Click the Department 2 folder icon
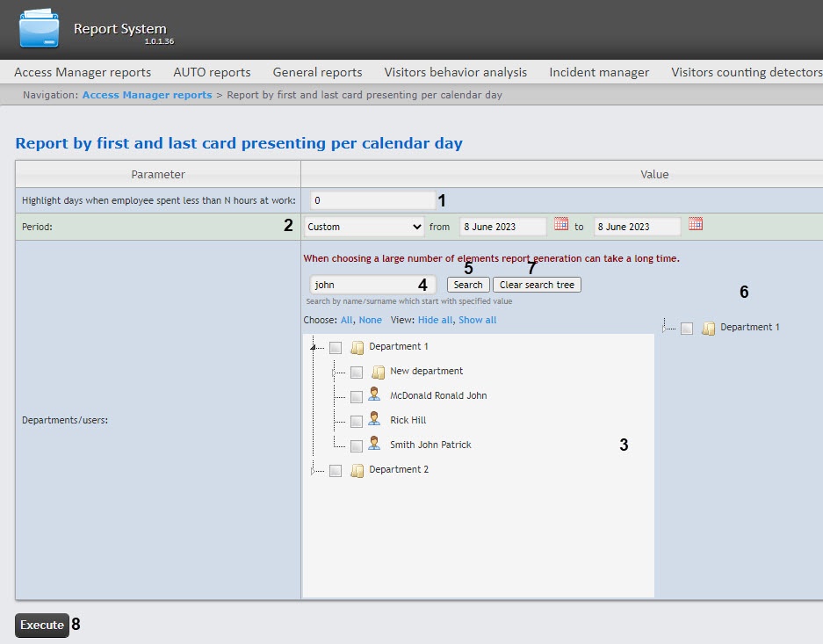The width and height of the screenshot is (823, 644). click(x=357, y=470)
